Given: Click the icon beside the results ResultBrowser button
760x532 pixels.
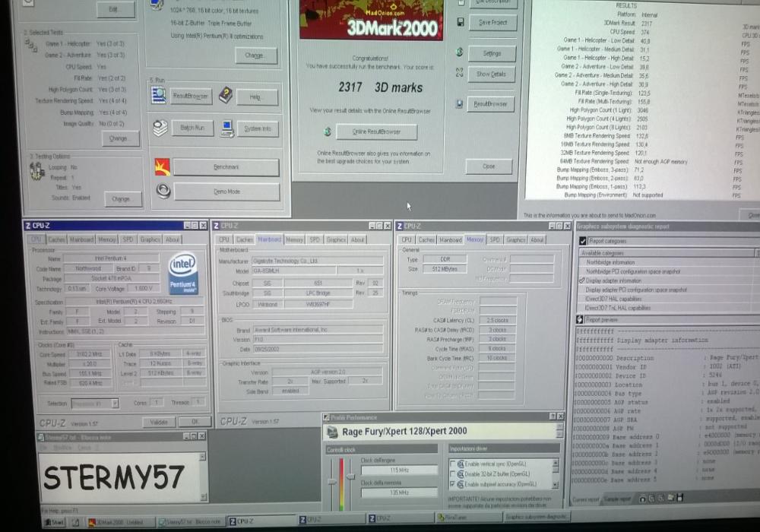Looking at the screenshot, I should pos(458,103).
